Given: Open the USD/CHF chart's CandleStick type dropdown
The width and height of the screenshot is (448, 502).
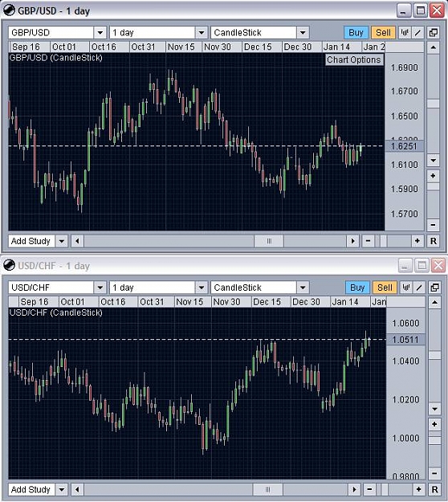Looking at the screenshot, I should pyautogui.click(x=303, y=288).
